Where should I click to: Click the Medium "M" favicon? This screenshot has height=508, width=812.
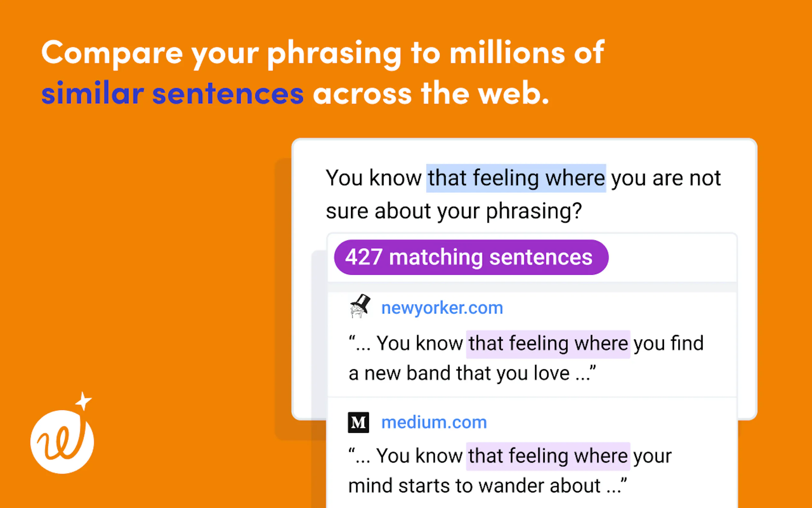[358, 422]
